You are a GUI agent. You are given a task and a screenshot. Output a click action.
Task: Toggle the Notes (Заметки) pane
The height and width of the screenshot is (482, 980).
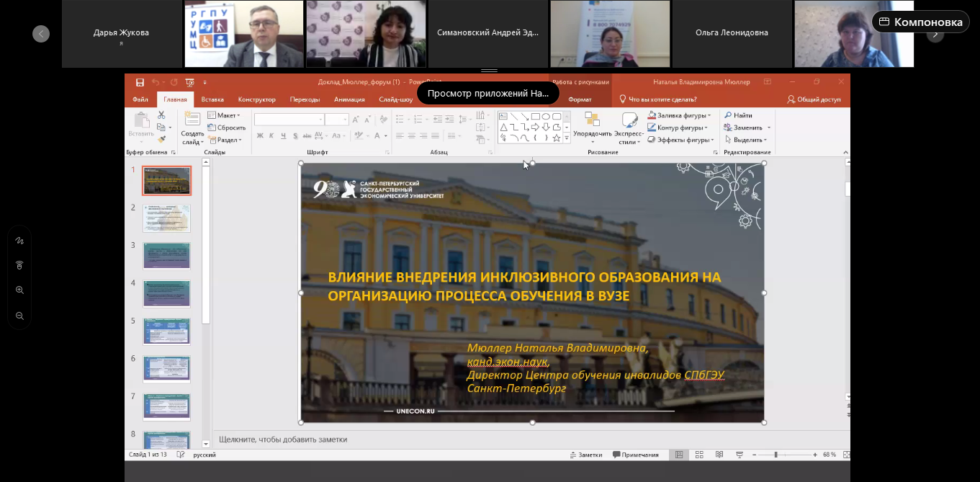click(585, 455)
